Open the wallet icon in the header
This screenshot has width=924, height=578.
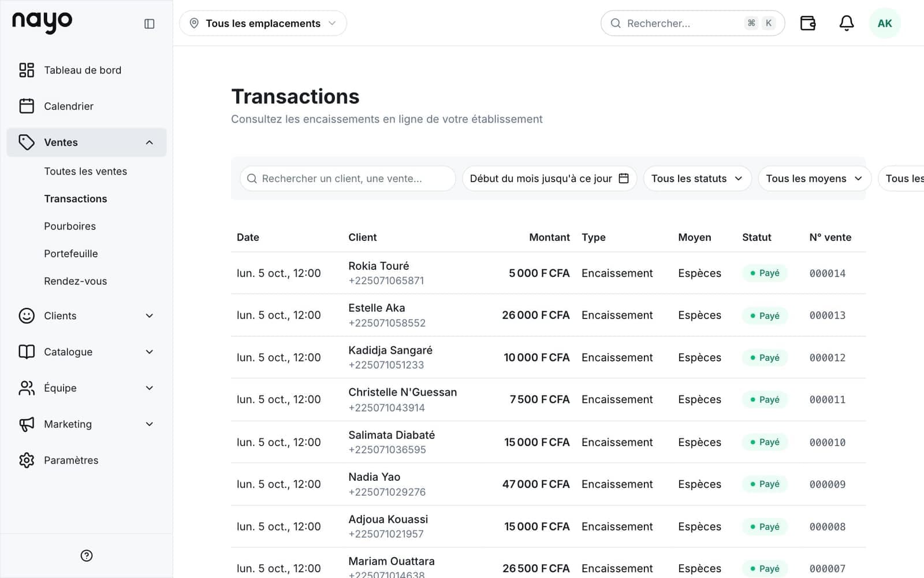point(807,23)
